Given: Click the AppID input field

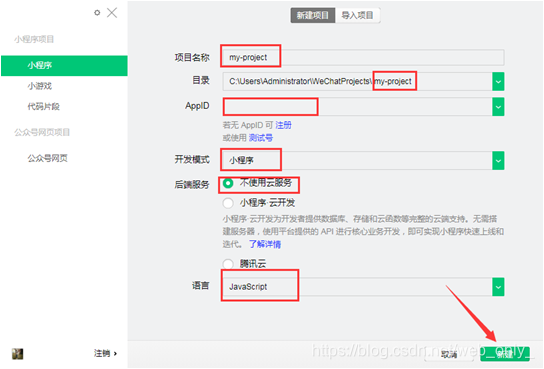Looking at the screenshot, I should pyautogui.click(x=357, y=106).
